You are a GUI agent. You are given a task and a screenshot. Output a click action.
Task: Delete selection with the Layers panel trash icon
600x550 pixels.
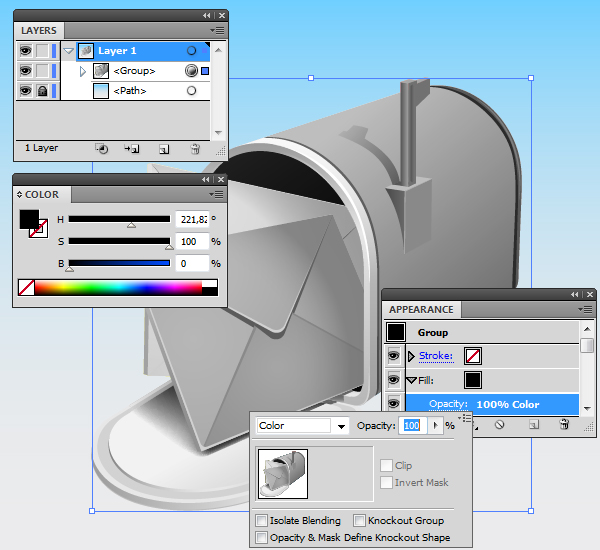click(x=195, y=149)
